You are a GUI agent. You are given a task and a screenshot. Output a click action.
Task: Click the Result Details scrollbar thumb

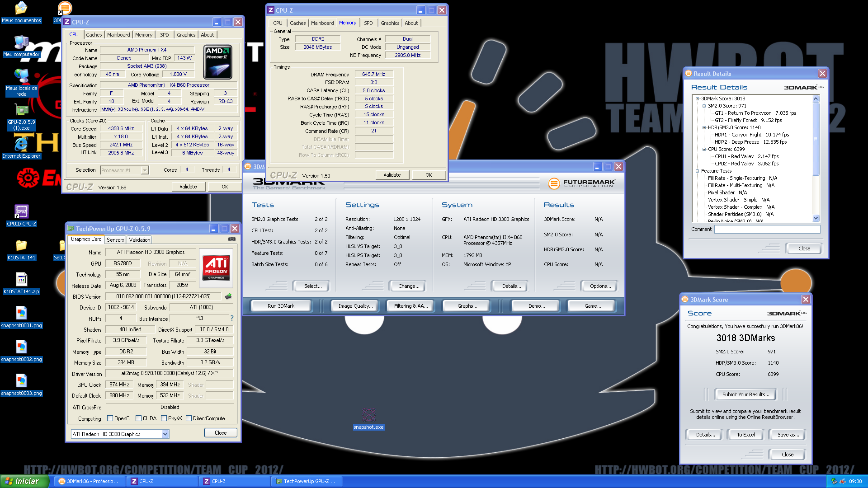(816, 139)
